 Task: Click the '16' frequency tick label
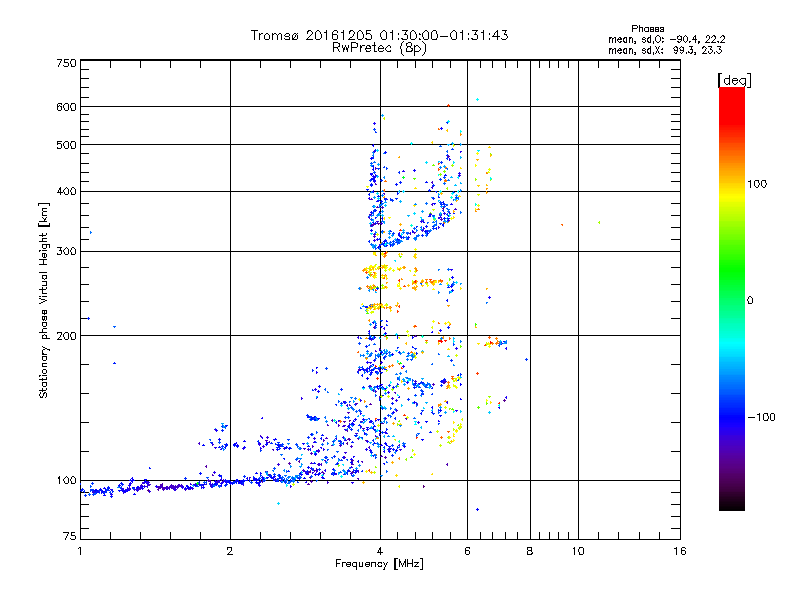pyautogui.click(x=680, y=551)
